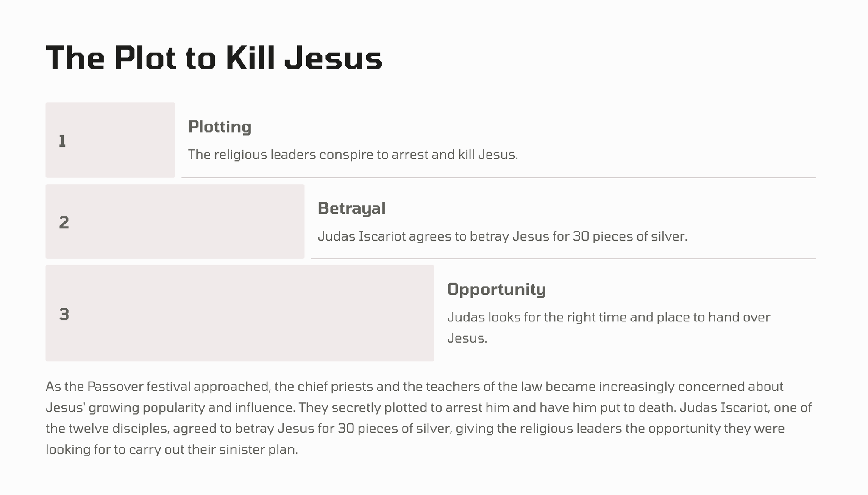
Task: Select the numeral 3 in the third box
Action: 64,314
